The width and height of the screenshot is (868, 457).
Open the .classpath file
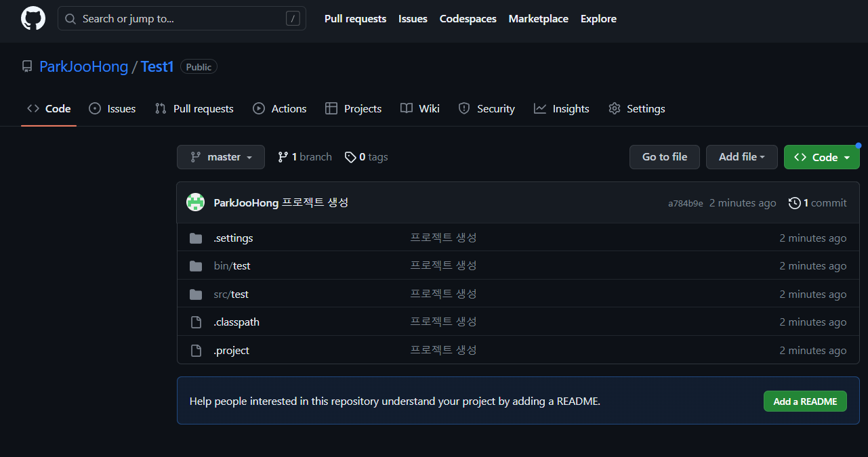tap(236, 322)
